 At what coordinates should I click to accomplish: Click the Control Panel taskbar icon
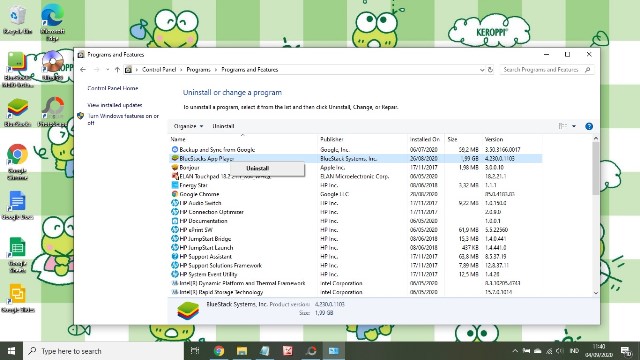(334, 351)
